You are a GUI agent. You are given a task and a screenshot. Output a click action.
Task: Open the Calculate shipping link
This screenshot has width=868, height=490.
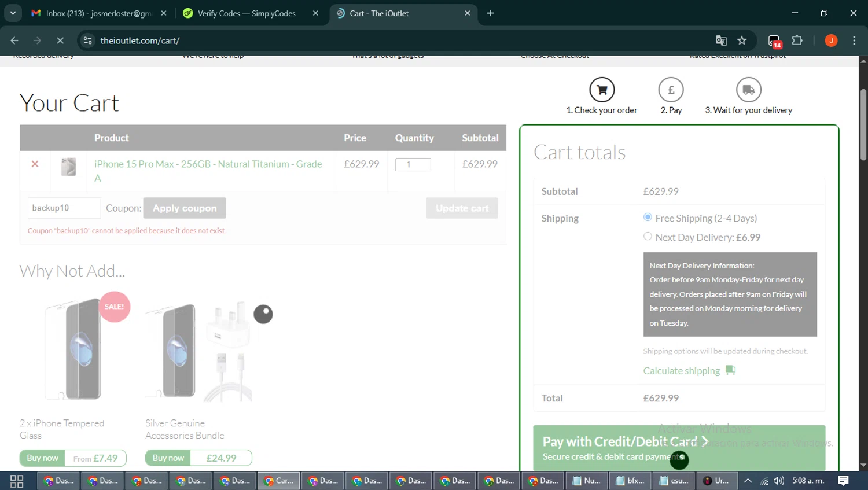682,371
